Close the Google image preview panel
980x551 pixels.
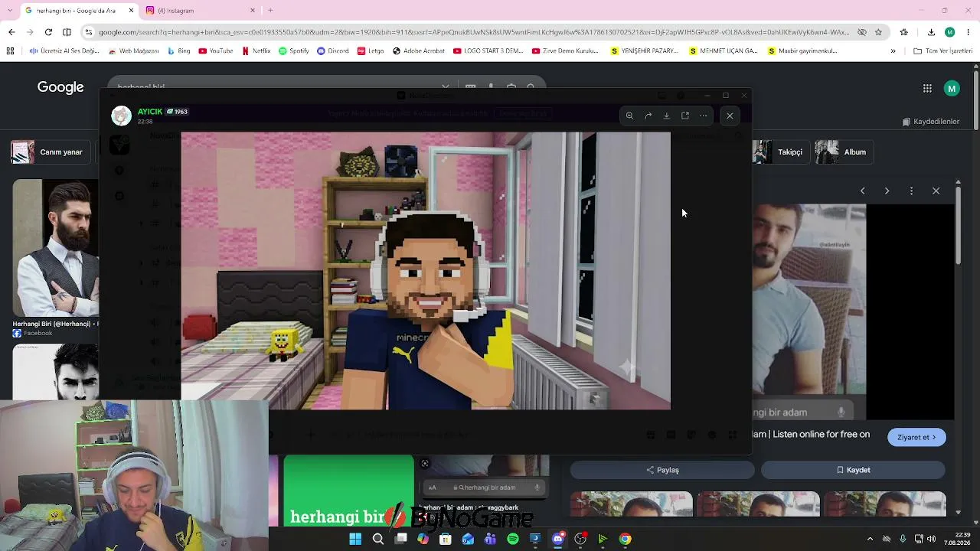936,191
